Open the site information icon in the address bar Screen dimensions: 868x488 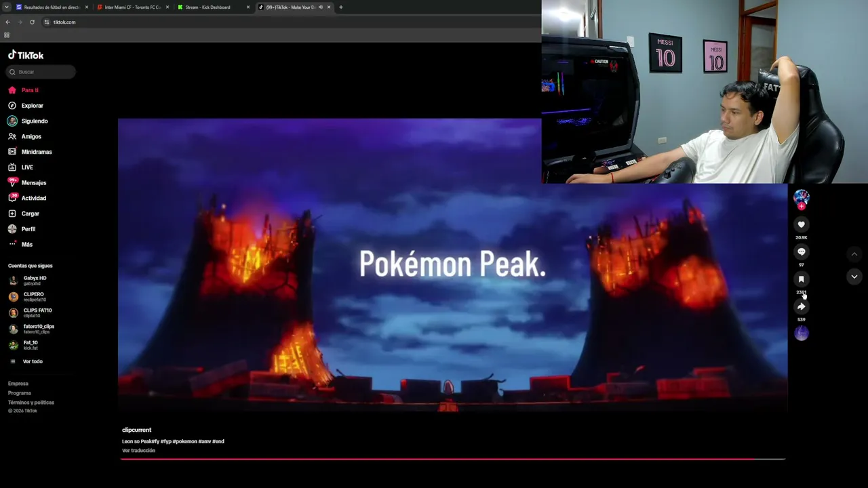point(47,22)
